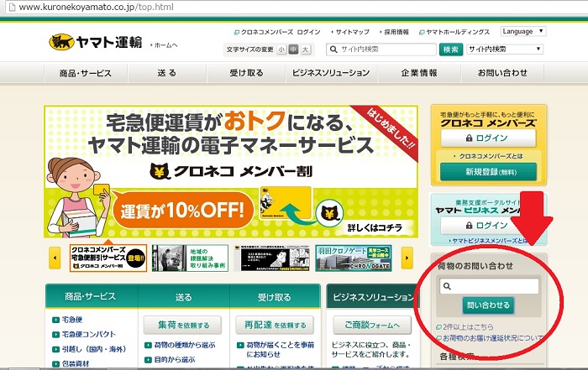Open the 企業情報 main menu
The width and height of the screenshot is (588, 370).
(419, 73)
